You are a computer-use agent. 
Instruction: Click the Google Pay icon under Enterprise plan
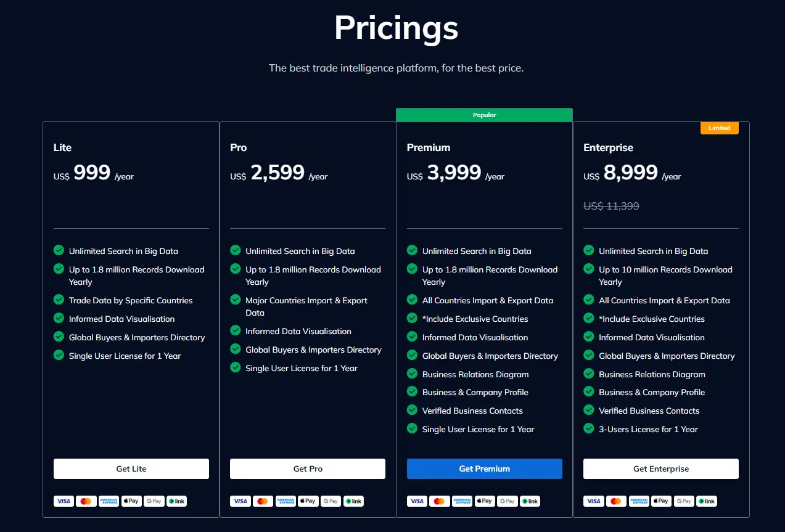tap(684, 501)
